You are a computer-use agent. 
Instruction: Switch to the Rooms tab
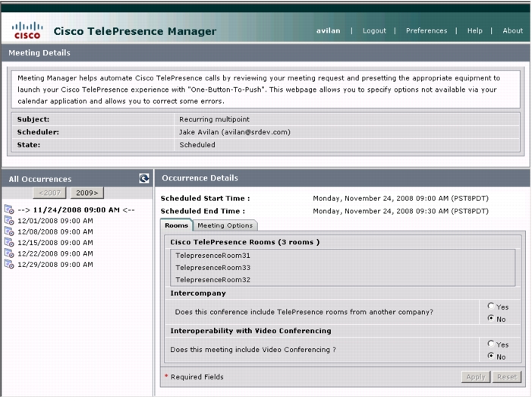point(176,225)
